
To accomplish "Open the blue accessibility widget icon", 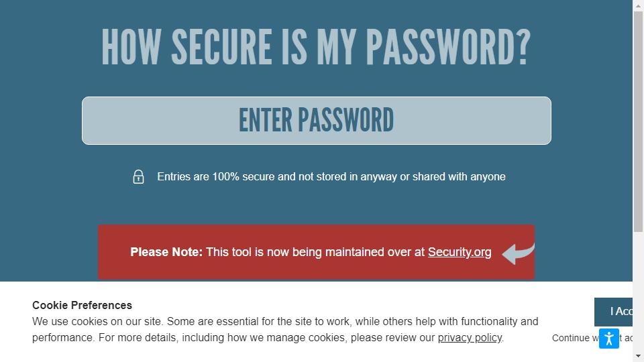I will [x=608, y=339].
